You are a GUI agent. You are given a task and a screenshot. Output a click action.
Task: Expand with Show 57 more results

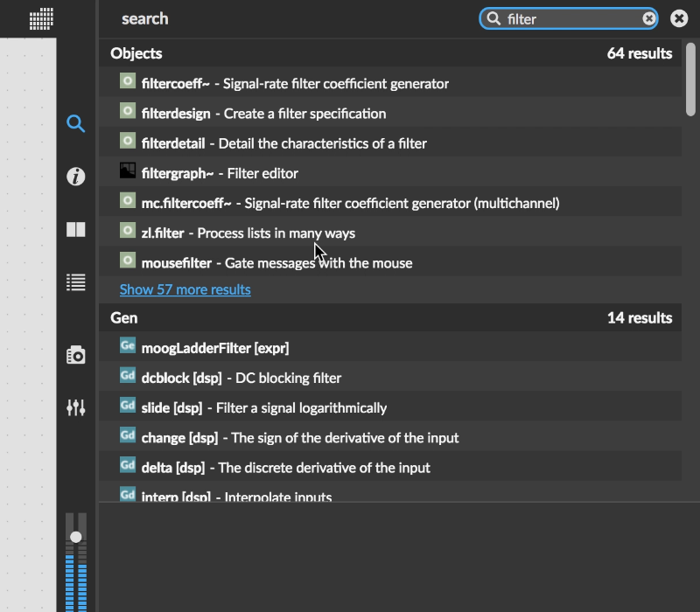click(185, 289)
